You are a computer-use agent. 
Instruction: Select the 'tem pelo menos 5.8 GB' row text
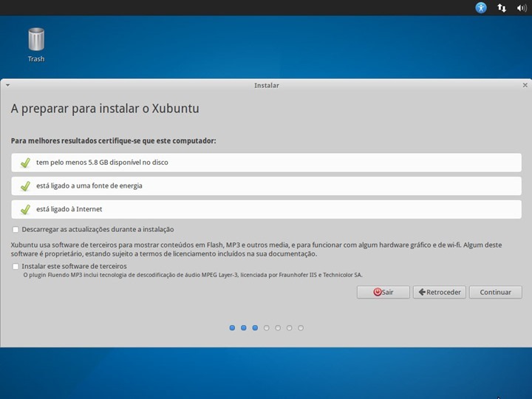click(102, 163)
